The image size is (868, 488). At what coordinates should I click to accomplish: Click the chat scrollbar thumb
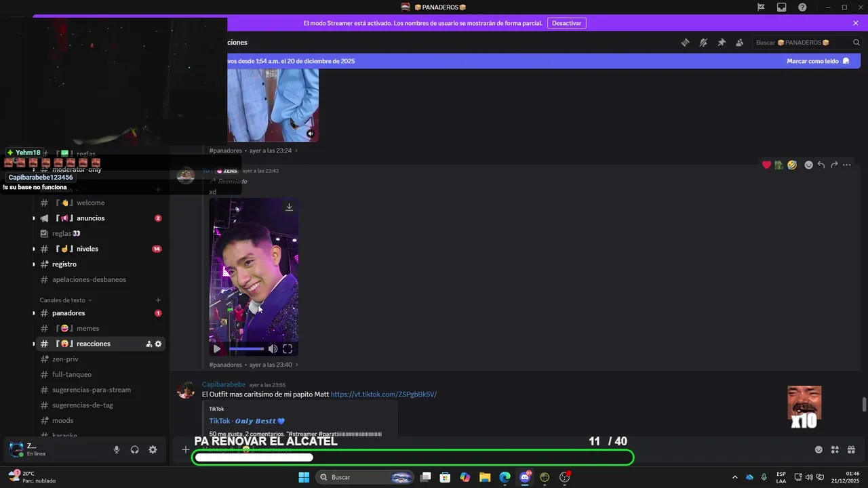pos(864,404)
